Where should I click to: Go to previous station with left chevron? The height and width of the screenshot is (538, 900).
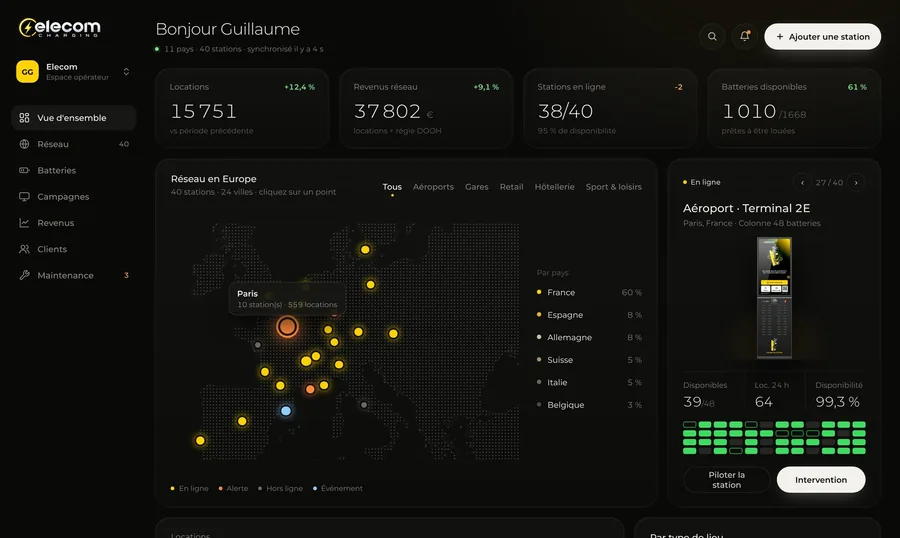pos(802,183)
